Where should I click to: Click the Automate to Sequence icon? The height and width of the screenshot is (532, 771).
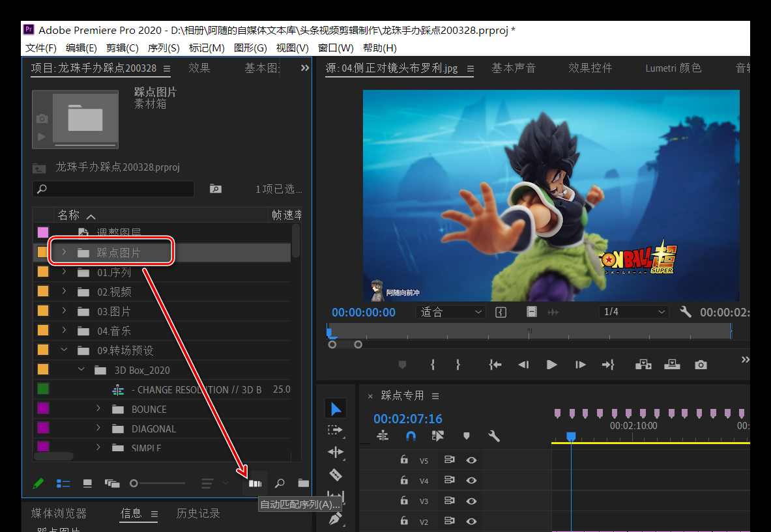[255, 483]
